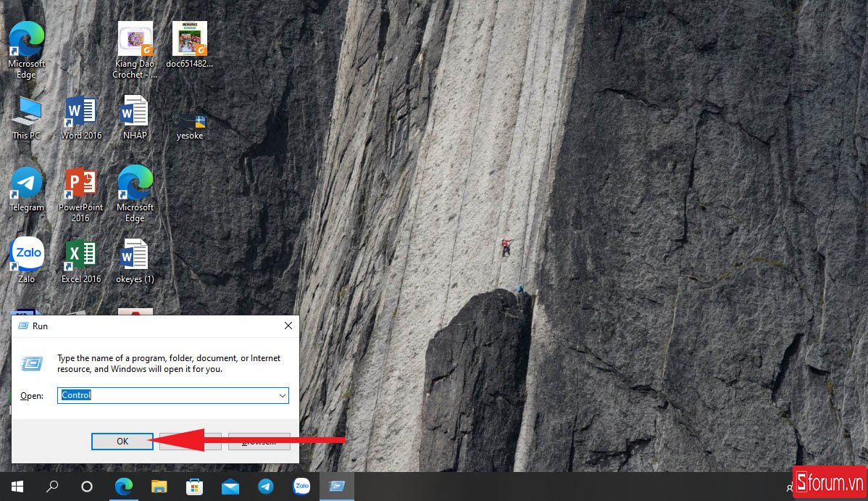This screenshot has height=501, width=868.
Task: Click the Browse button in Run dialog
Action: pos(259,442)
